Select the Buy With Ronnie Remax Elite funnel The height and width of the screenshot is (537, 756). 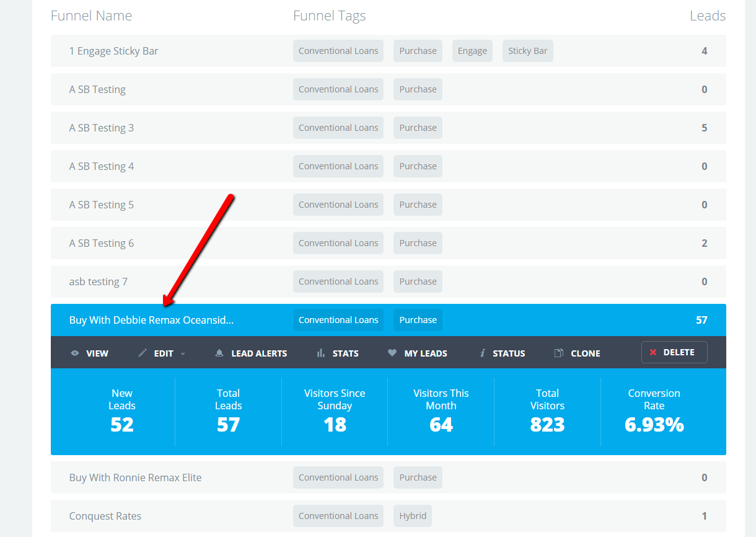[389, 477]
